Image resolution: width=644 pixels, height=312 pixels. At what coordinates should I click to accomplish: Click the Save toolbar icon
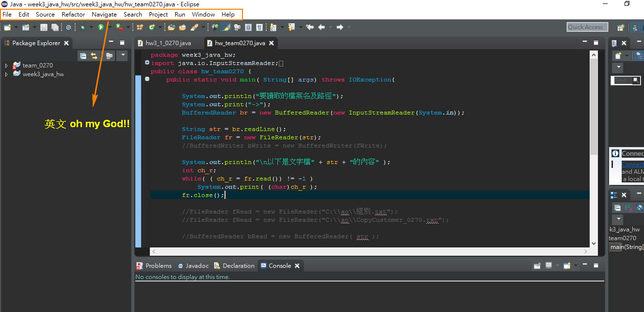pos(44,27)
